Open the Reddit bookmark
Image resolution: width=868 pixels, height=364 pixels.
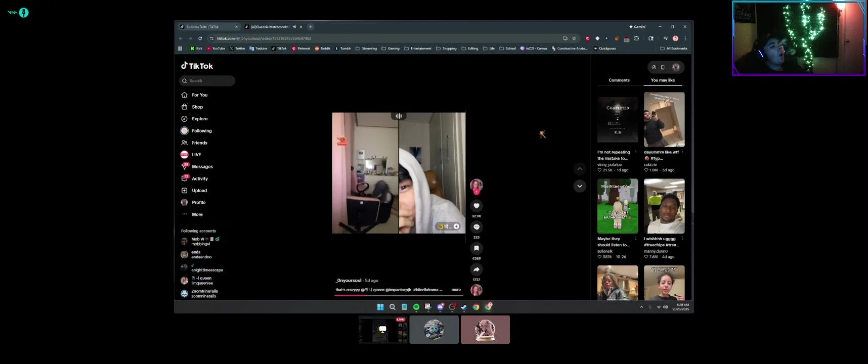click(x=323, y=49)
